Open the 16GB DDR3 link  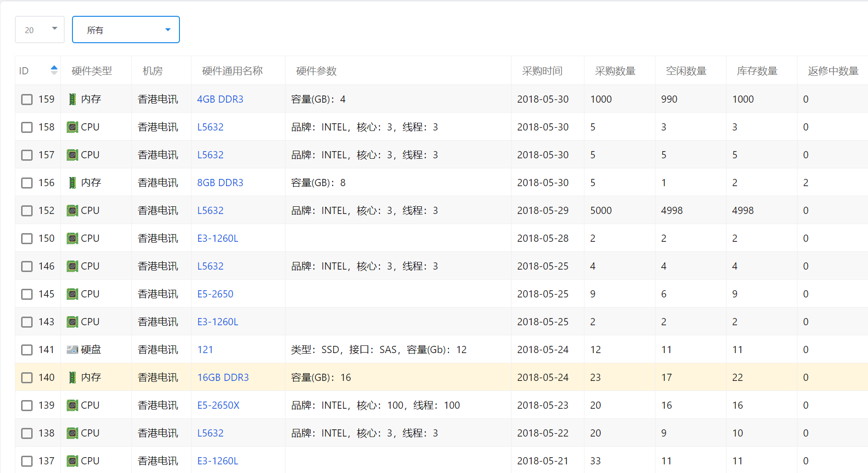coord(223,378)
